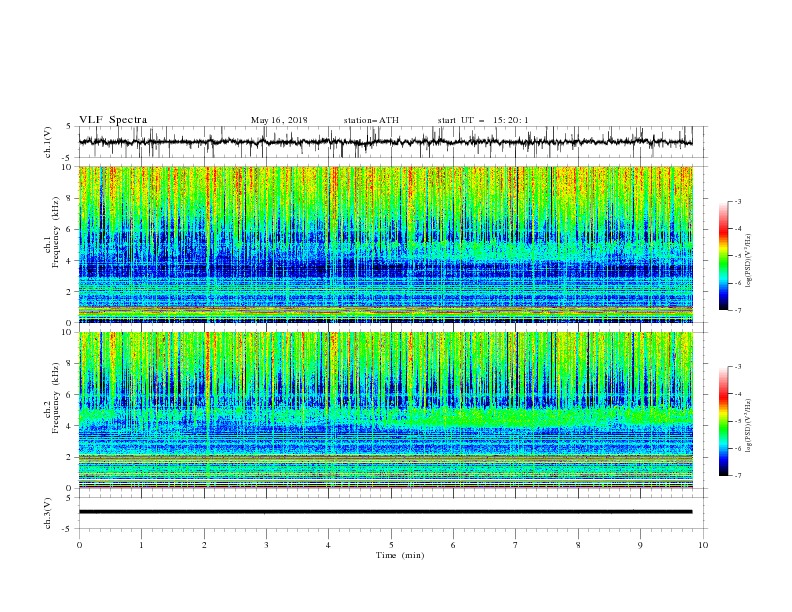Screen dimensions: 792x612
Task: Click the '-5' label on ch.1 color bar
Action: point(738,256)
